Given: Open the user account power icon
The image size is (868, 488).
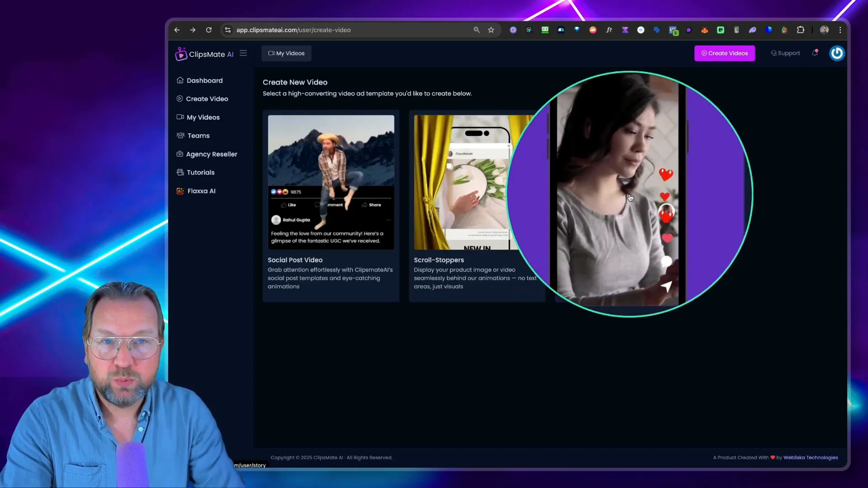Looking at the screenshot, I should pyautogui.click(x=837, y=53).
